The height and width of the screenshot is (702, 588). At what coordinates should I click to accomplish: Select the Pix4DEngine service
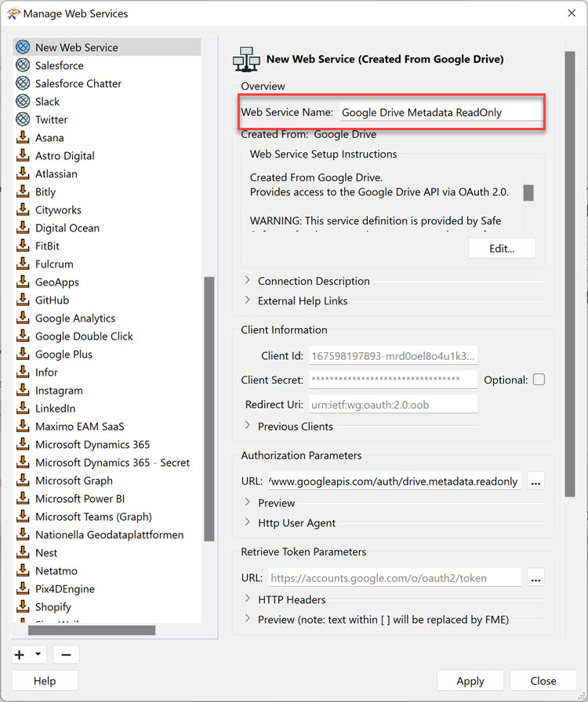[65, 589]
